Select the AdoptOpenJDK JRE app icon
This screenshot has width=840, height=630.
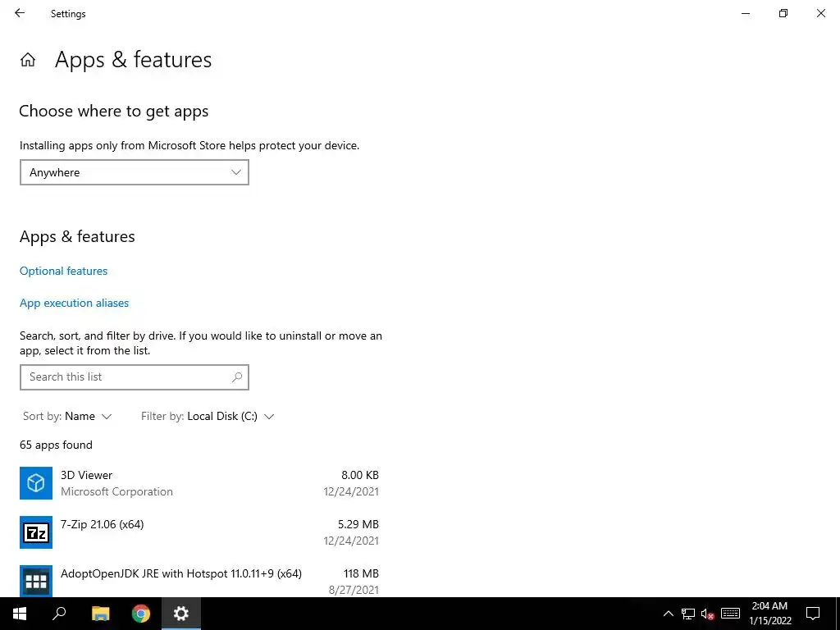[x=36, y=581]
